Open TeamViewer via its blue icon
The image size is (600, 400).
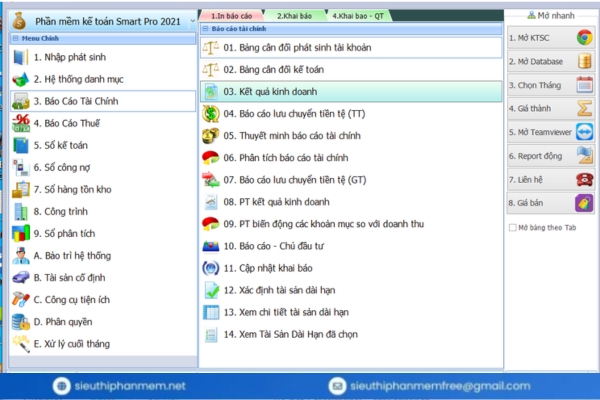coord(584,132)
